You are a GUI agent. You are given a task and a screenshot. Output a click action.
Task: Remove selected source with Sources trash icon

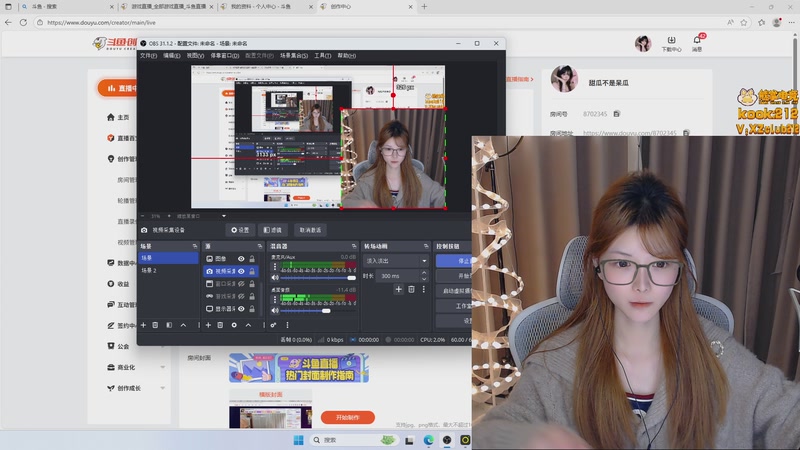pyautogui.click(x=220, y=325)
